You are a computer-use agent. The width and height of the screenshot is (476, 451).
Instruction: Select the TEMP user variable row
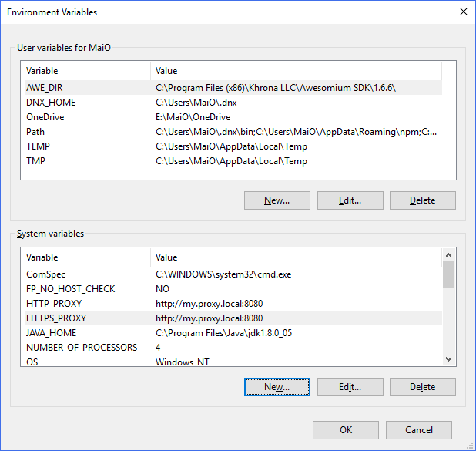click(233, 146)
